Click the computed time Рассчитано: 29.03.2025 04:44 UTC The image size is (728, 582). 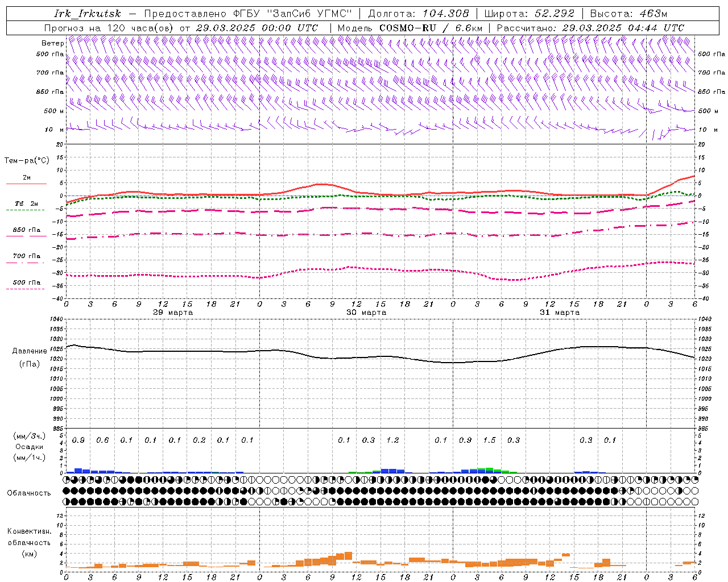point(590,28)
